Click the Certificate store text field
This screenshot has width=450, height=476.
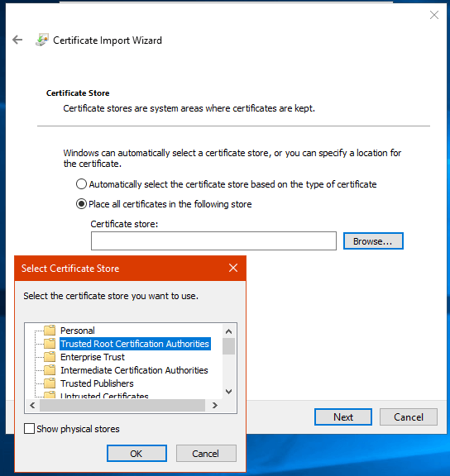(x=213, y=240)
